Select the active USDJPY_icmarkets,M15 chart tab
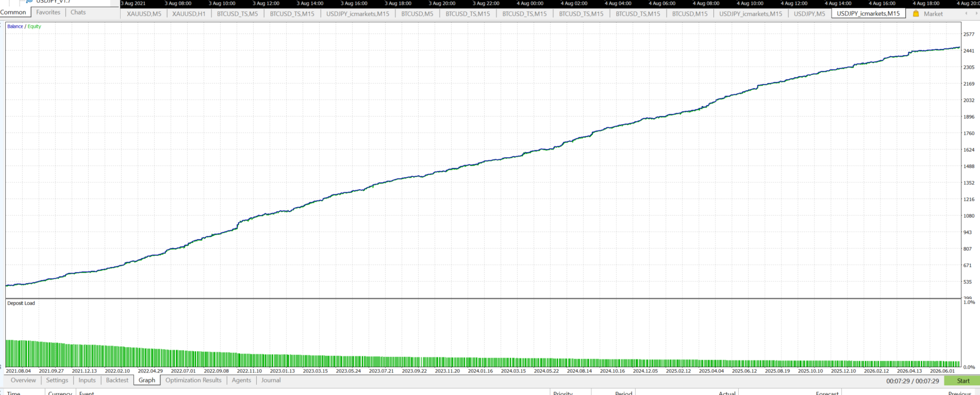Image resolution: width=980 pixels, height=395 pixels. point(868,13)
